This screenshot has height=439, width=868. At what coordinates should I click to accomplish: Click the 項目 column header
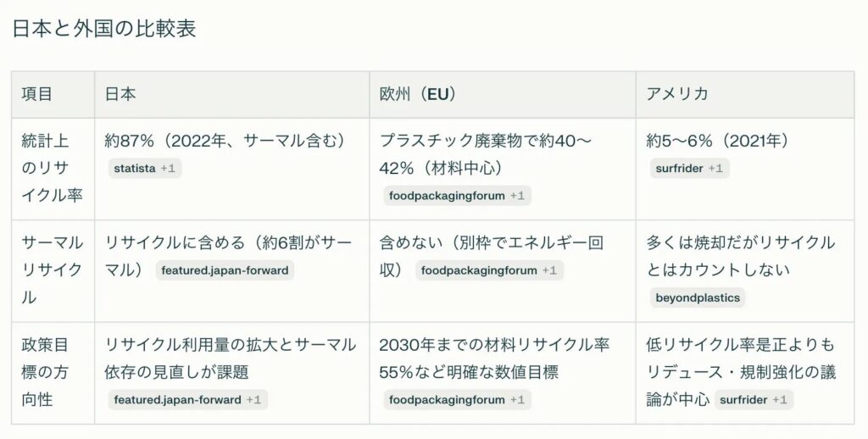37,94
